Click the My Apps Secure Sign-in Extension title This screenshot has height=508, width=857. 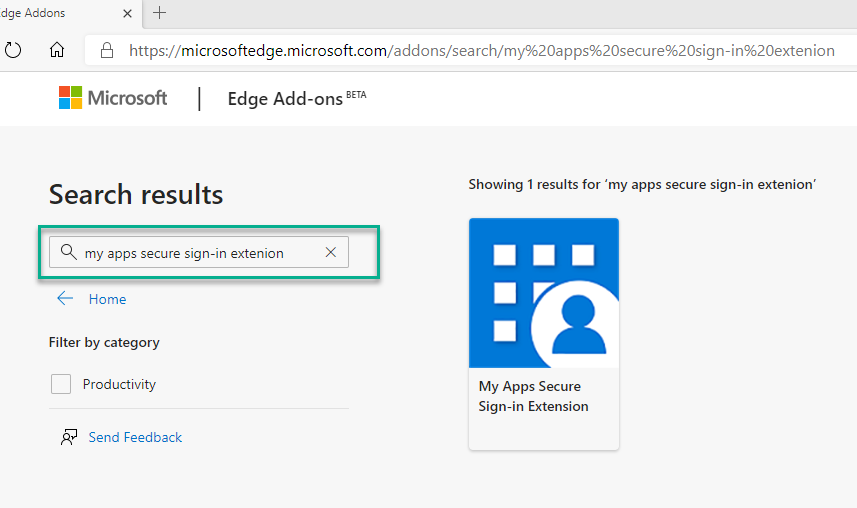[x=533, y=396]
